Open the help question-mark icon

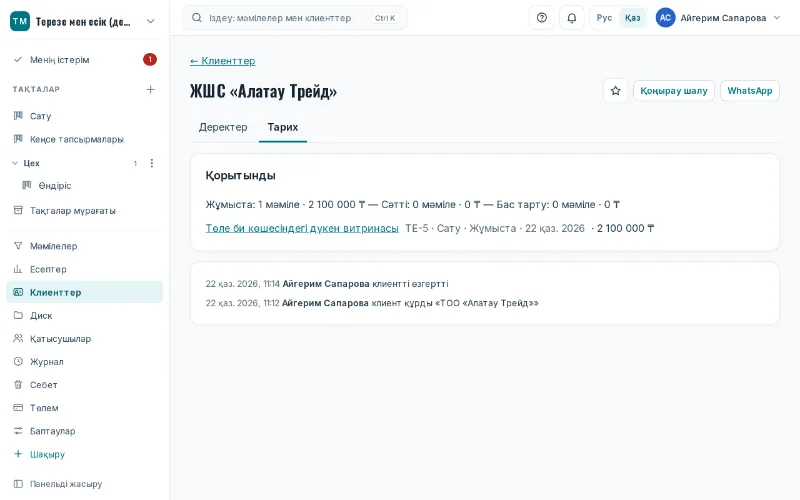point(542,18)
